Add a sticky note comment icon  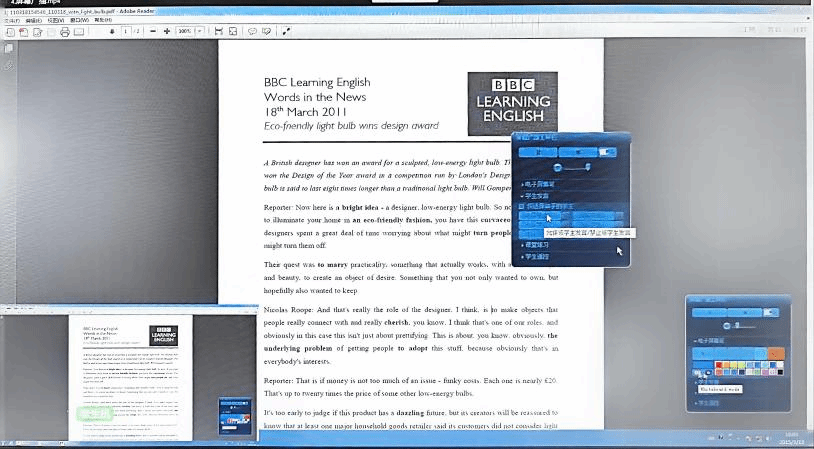[x=252, y=32]
